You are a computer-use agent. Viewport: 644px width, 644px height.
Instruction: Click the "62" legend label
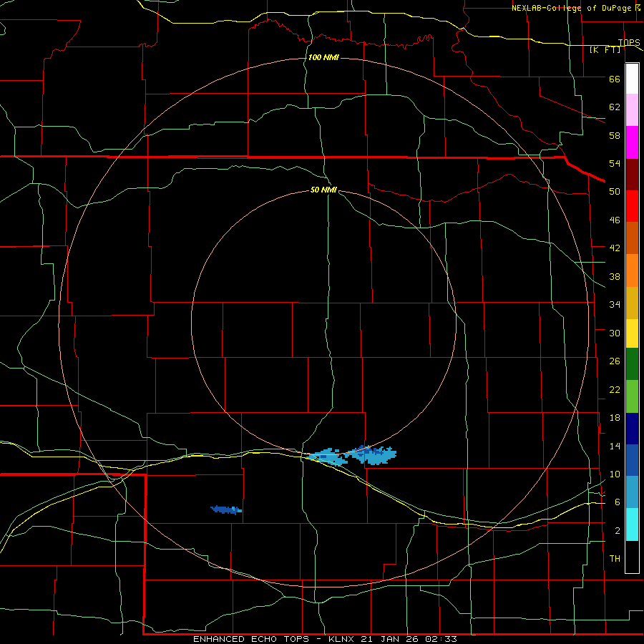615,107
